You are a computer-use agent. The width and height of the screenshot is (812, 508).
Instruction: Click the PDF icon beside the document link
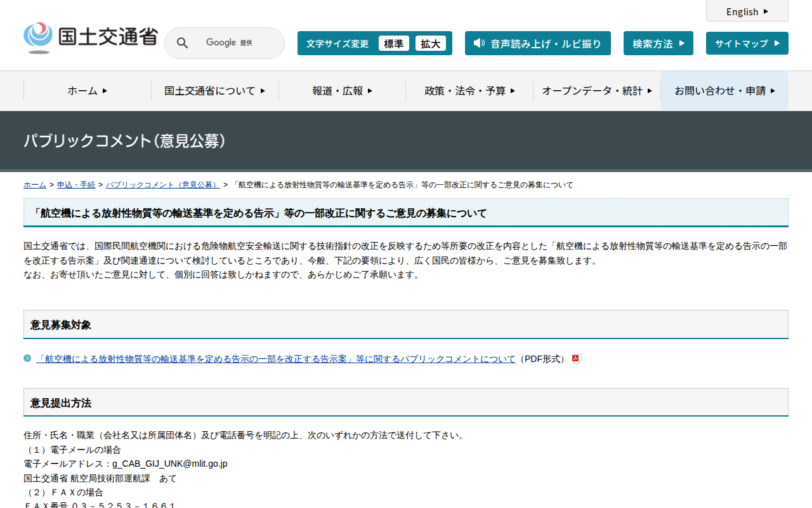click(576, 359)
